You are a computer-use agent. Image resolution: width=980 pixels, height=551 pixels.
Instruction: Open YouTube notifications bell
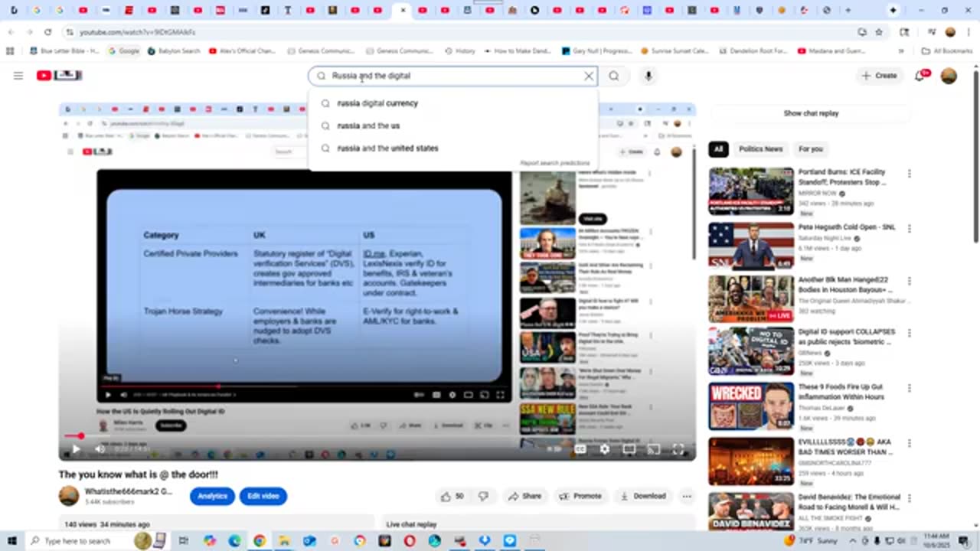(x=921, y=76)
